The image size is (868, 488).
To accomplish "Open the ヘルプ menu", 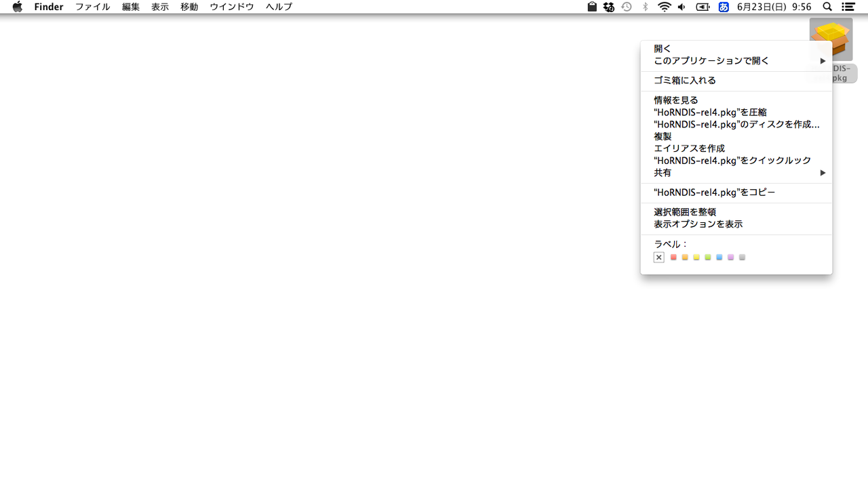I will click(x=279, y=7).
